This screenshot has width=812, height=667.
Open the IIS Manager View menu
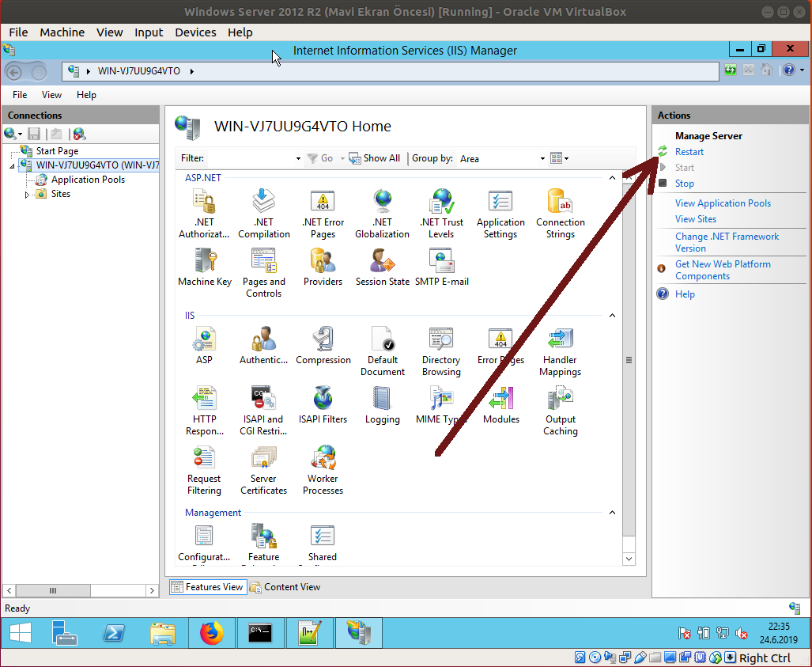[x=51, y=95]
